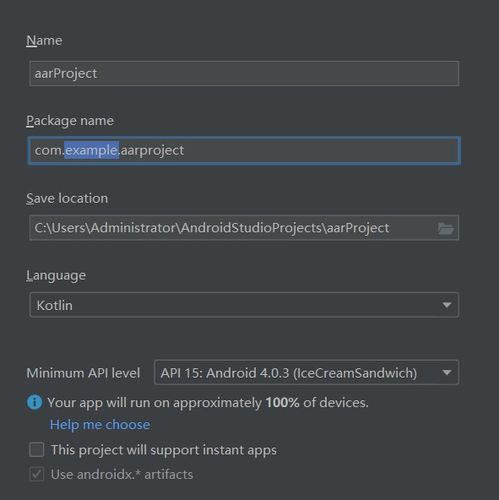The image size is (499, 500).
Task: Click the Language label
Action: click(x=56, y=276)
